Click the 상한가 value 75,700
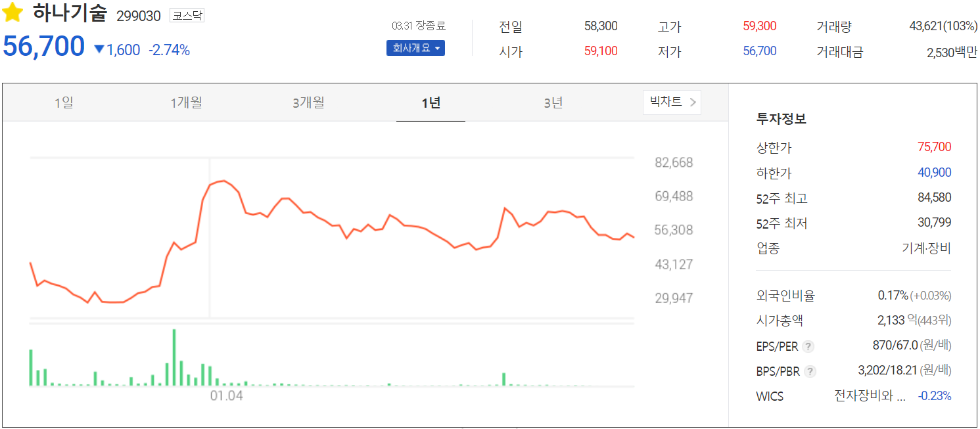The height and width of the screenshot is (429, 980). 934,147
